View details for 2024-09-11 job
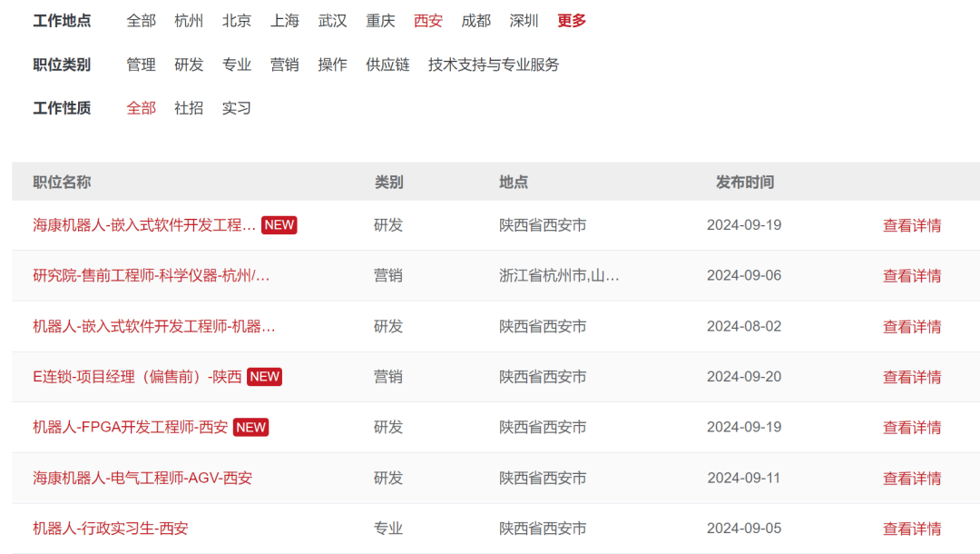This screenshot has height=554, width=980. tap(912, 479)
